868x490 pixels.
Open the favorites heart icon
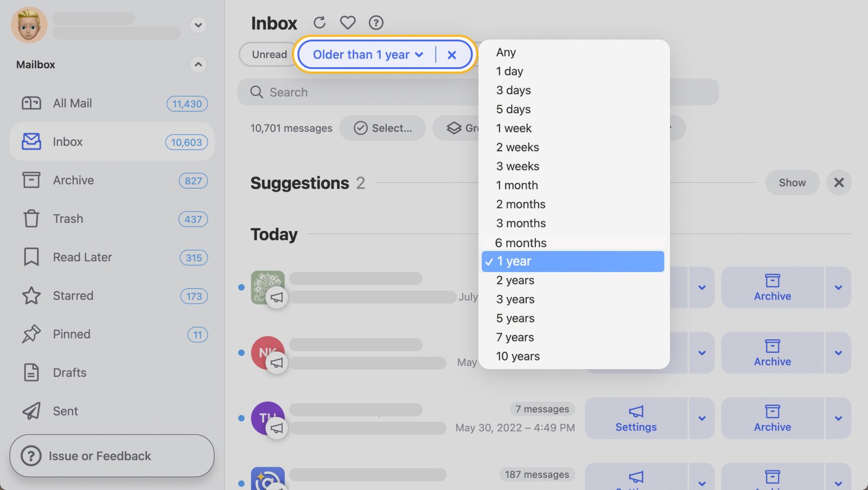(347, 22)
